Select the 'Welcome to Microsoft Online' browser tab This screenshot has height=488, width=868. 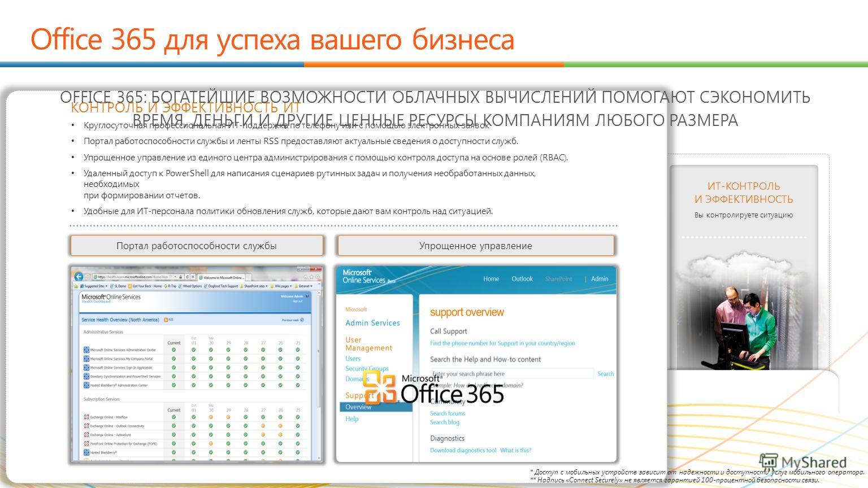222,277
